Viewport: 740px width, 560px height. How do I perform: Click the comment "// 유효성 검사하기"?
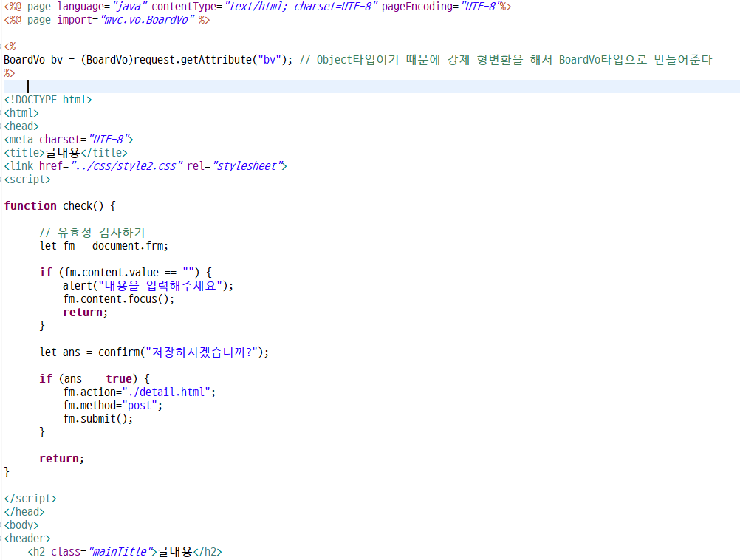(92, 232)
